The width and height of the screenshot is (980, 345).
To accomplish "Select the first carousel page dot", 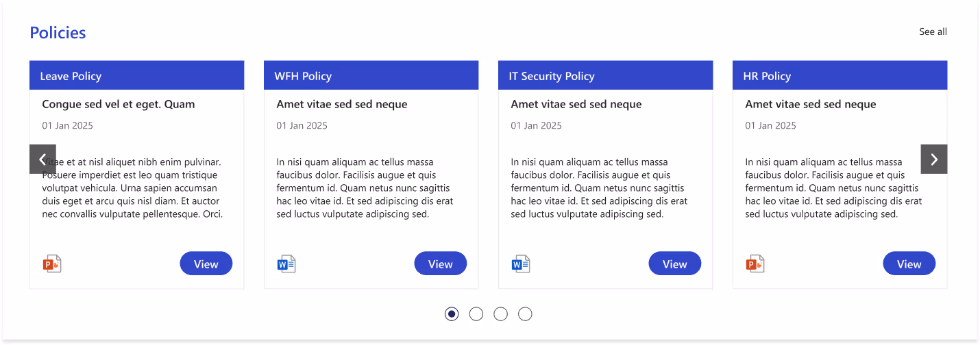I will [452, 314].
